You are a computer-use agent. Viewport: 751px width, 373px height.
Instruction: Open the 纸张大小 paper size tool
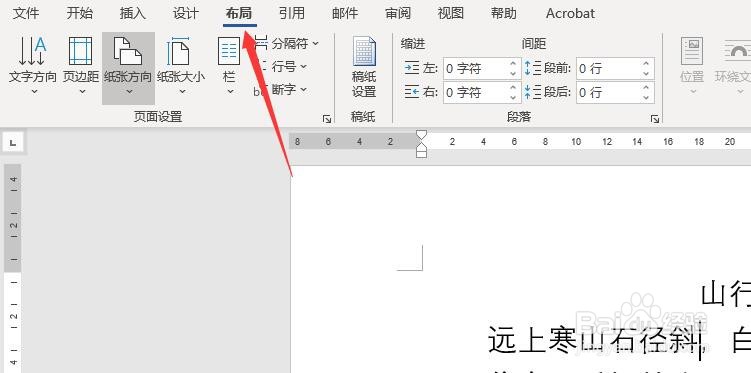[x=181, y=65]
